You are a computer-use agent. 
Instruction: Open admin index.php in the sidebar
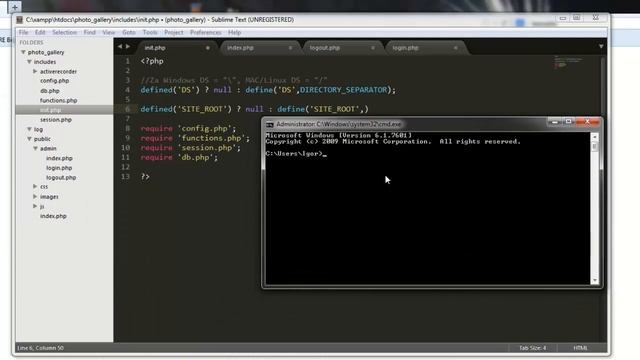pyautogui.click(x=59, y=158)
